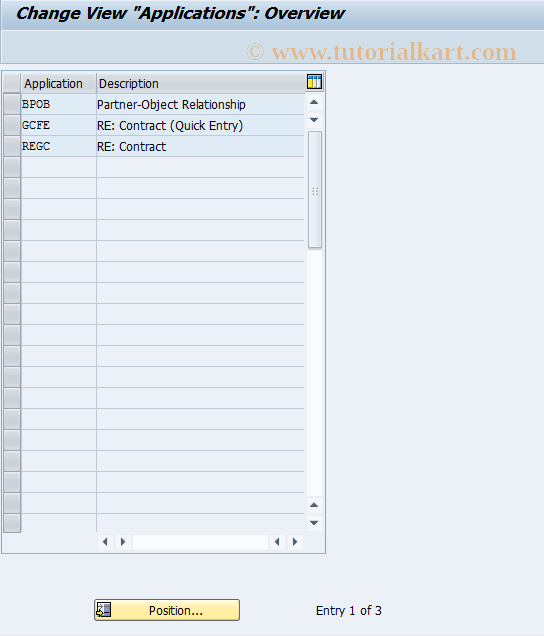This screenshot has width=544, height=636.
Task: Click the top scroll-up arrow of the table
Action: [x=314, y=102]
